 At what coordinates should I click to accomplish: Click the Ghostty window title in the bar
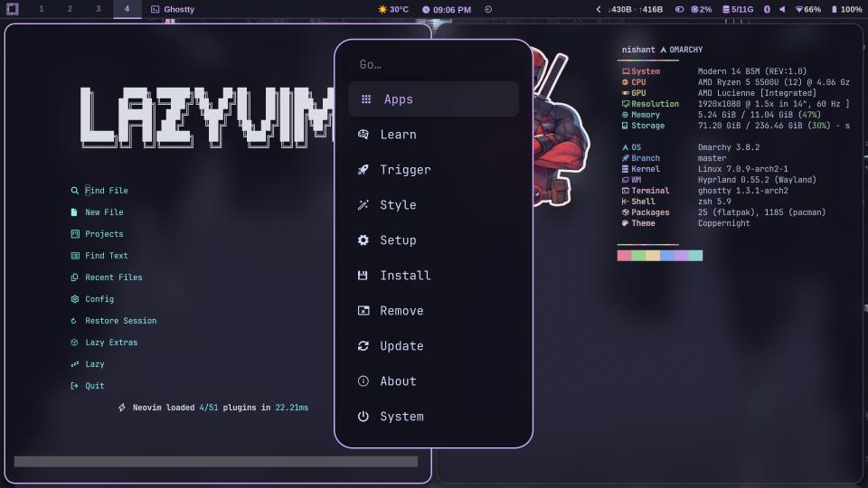[x=173, y=9]
